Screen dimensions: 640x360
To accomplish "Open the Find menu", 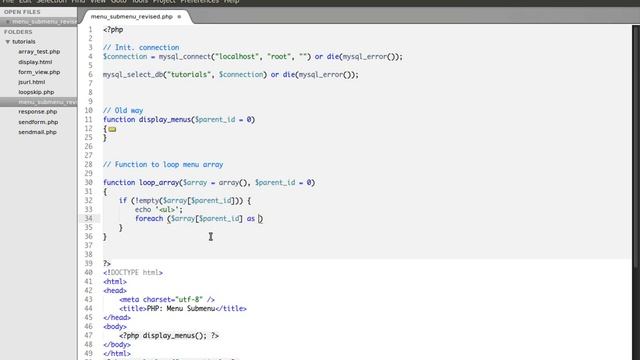I will click(78, 2).
